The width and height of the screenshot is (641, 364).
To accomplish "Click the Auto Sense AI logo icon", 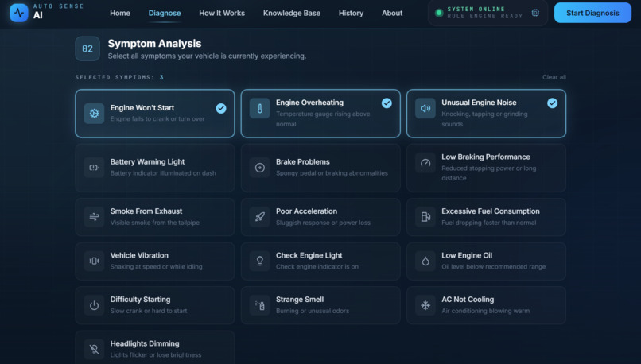I will [x=19, y=13].
